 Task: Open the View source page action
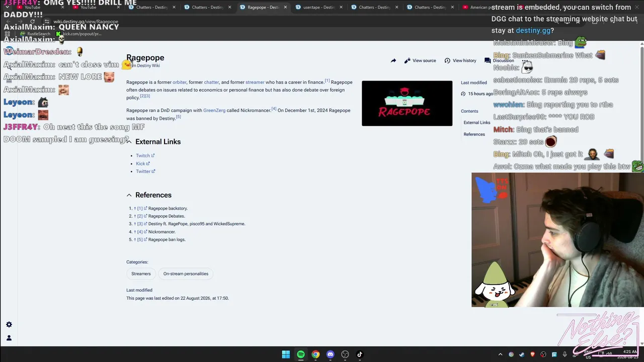pyautogui.click(x=420, y=60)
